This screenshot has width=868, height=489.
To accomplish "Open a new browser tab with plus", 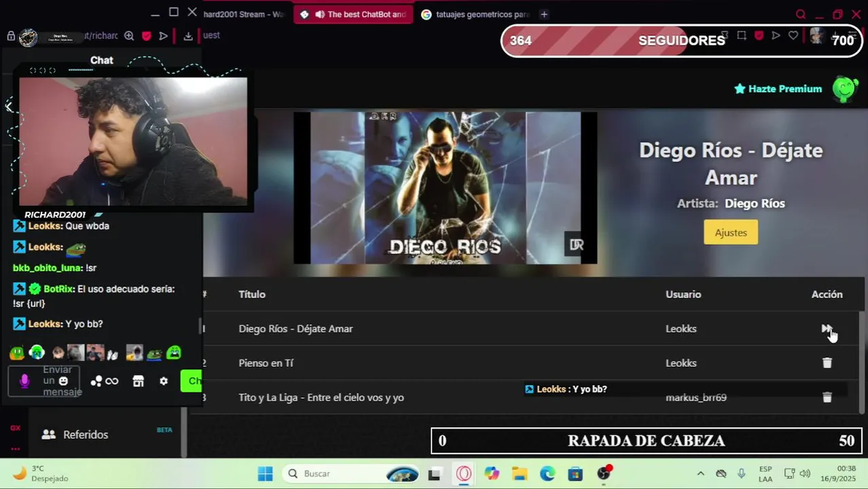I will tap(544, 14).
